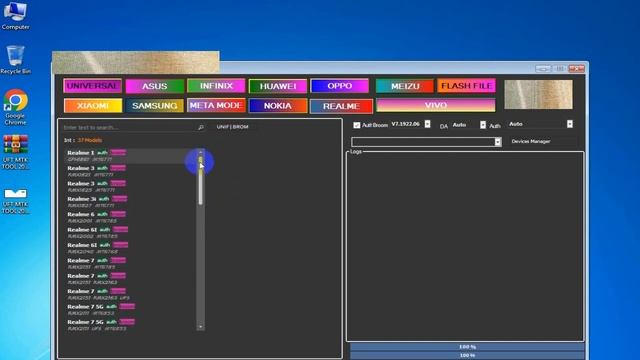The width and height of the screenshot is (640, 360).
Task: Click the lower 100 % progress bar
Action: pyautogui.click(x=467, y=356)
